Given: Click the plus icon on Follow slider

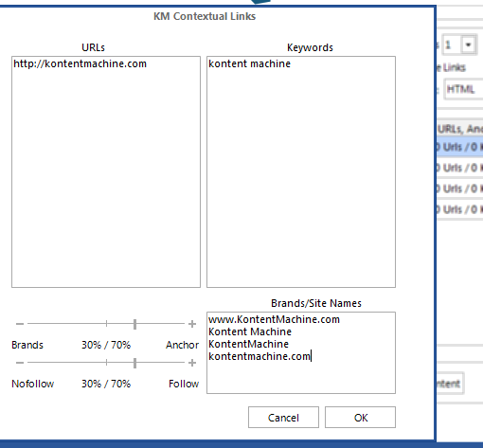Looking at the screenshot, I should click(x=192, y=363).
